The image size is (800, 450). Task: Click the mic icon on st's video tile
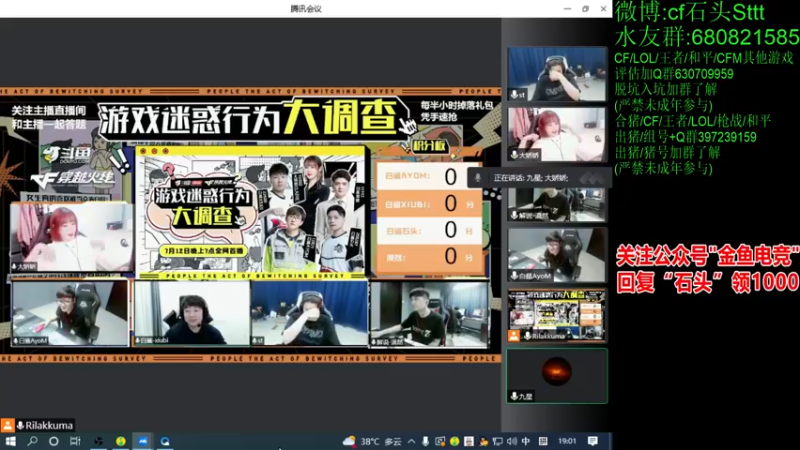514,94
